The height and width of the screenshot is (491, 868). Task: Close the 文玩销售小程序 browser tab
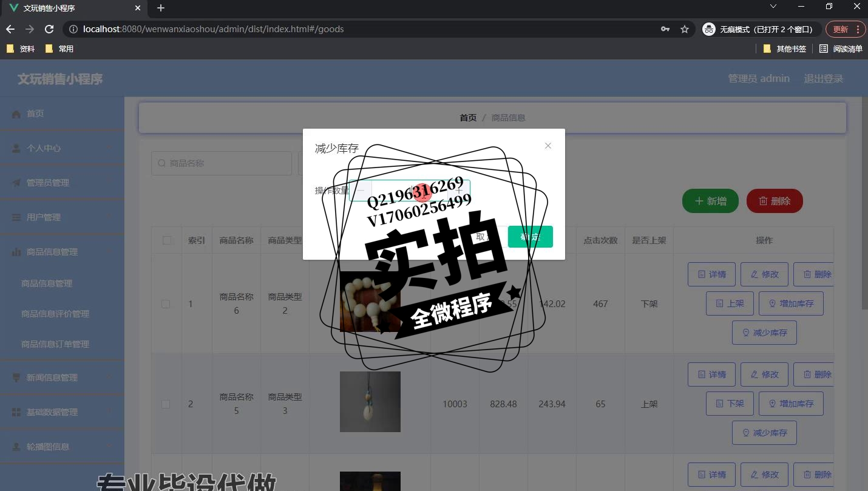point(138,8)
